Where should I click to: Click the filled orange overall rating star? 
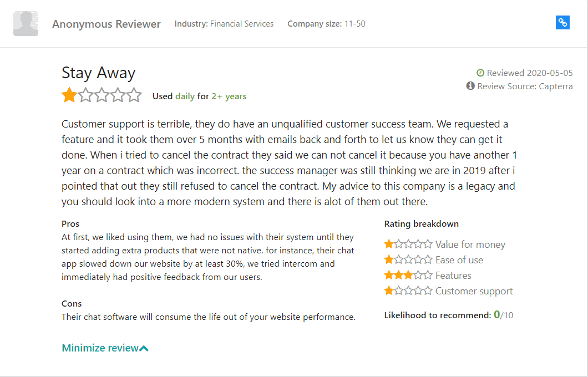point(69,95)
